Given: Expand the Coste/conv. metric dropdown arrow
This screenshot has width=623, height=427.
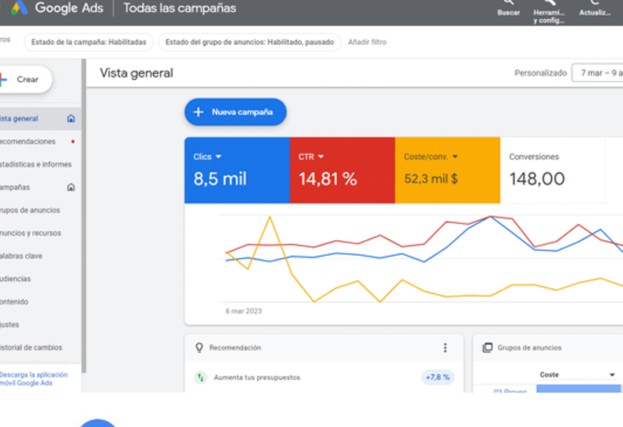Looking at the screenshot, I should pyautogui.click(x=455, y=157).
